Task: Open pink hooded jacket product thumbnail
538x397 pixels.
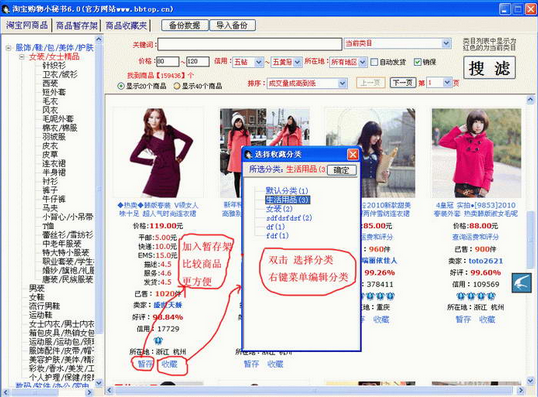Action: [476, 153]
